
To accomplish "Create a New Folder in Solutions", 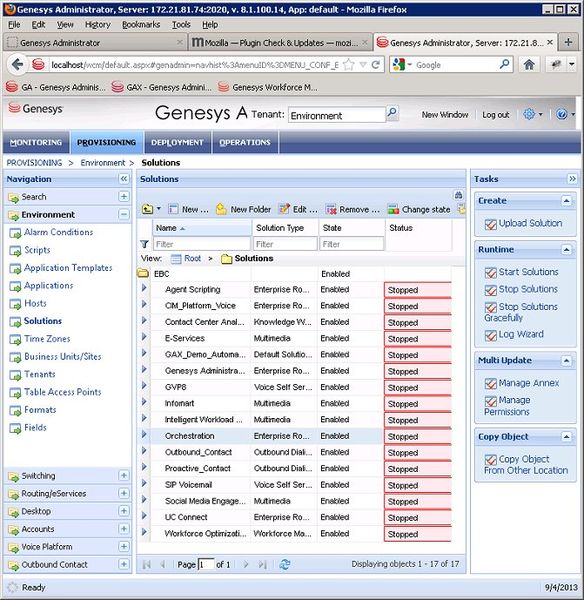I will pyautogui.click(x=244, y=209).
